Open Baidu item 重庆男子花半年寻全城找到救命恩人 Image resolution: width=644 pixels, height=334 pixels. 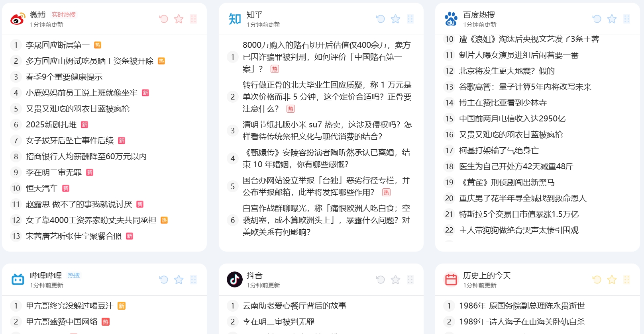pos(523,198)
